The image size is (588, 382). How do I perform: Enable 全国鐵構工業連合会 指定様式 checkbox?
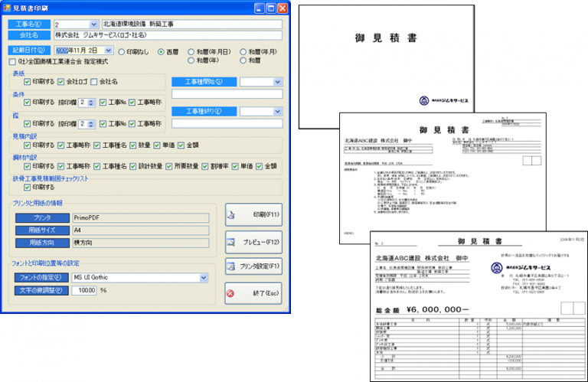click(x=12, y=61)
